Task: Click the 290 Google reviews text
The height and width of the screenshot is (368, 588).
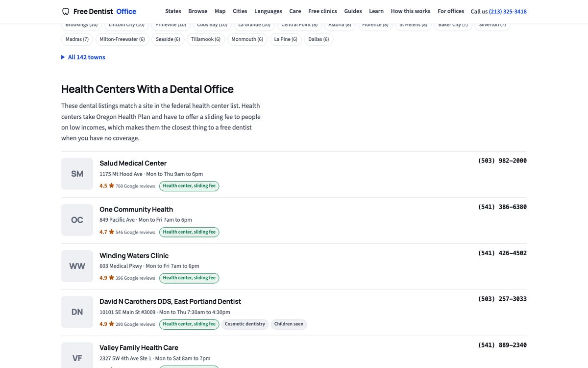Action: coord(135,325)
